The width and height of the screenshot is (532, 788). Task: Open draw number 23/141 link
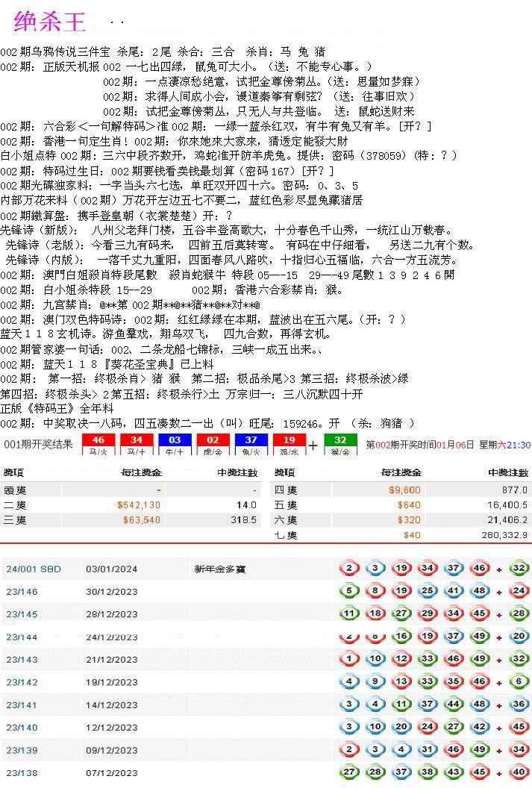point(22,704)
